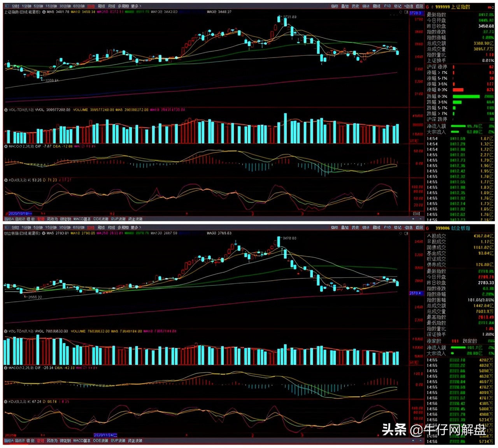The height and width of the screenshot is (448, 498).
Task: Click red icon left of 399006 title
Action: 428,228
